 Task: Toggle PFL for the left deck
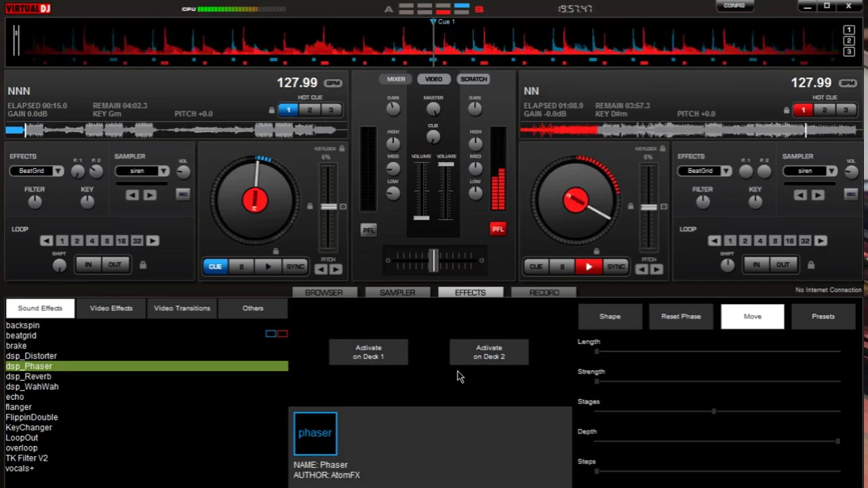point(368,230)
